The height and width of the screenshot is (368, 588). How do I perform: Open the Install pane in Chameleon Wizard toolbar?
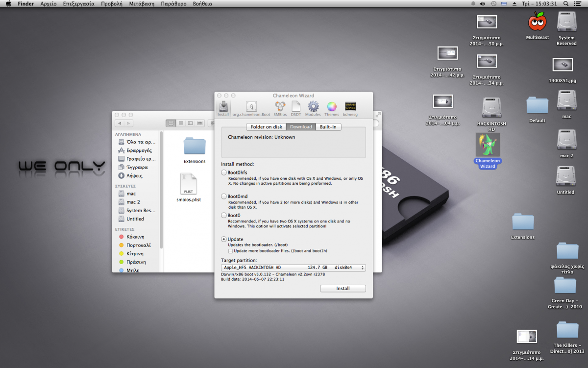[223, 108]
